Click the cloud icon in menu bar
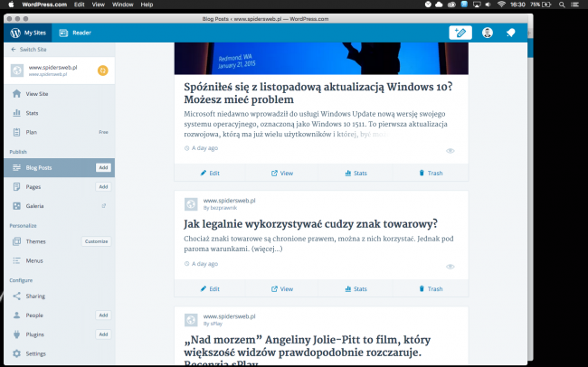The width and height of the screenshot is (588, 367). [x=439, y=5]
